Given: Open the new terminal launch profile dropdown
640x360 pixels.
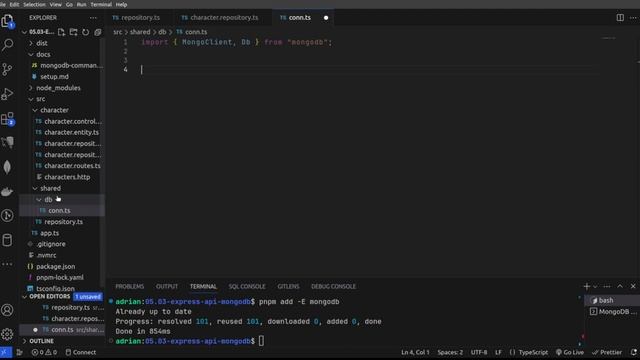Looking at the screenshot, I should pyautogui.click(x=595, y=287).
